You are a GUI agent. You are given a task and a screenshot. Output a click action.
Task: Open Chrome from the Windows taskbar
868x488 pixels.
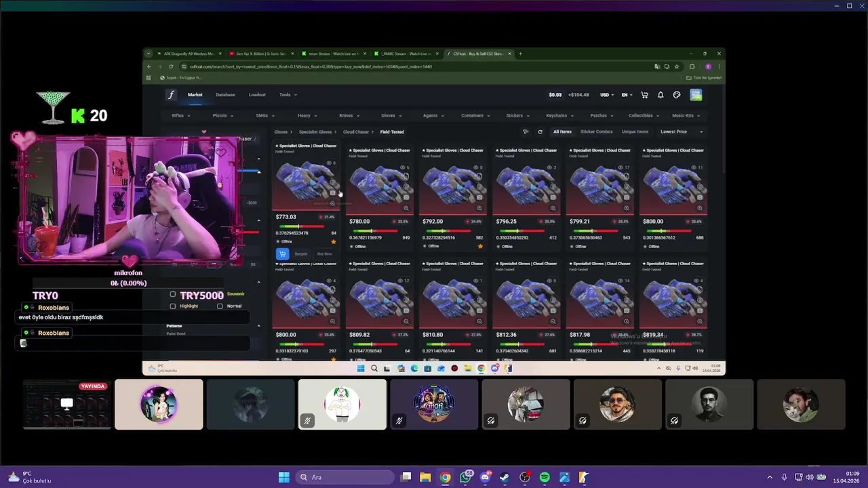point(445,477)
